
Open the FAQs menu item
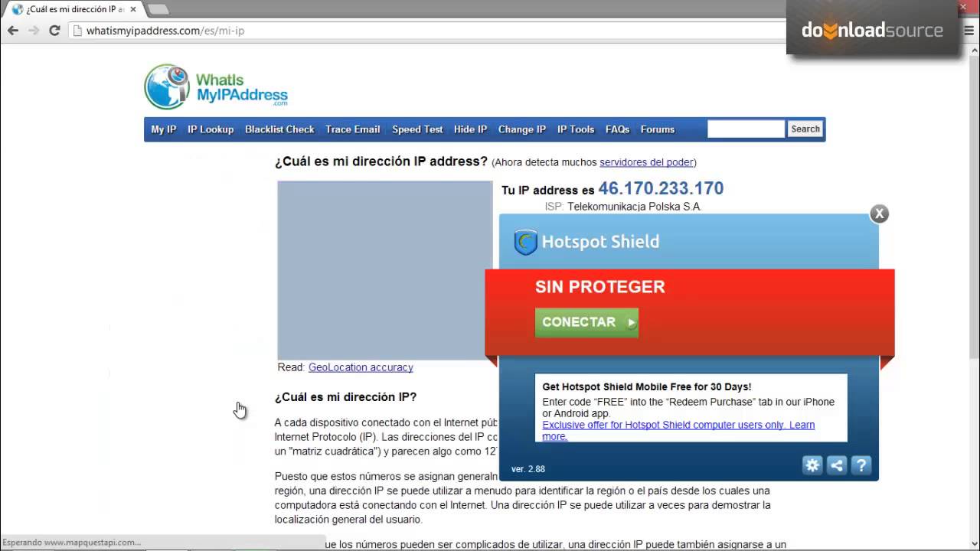click(x=617, y=129)
